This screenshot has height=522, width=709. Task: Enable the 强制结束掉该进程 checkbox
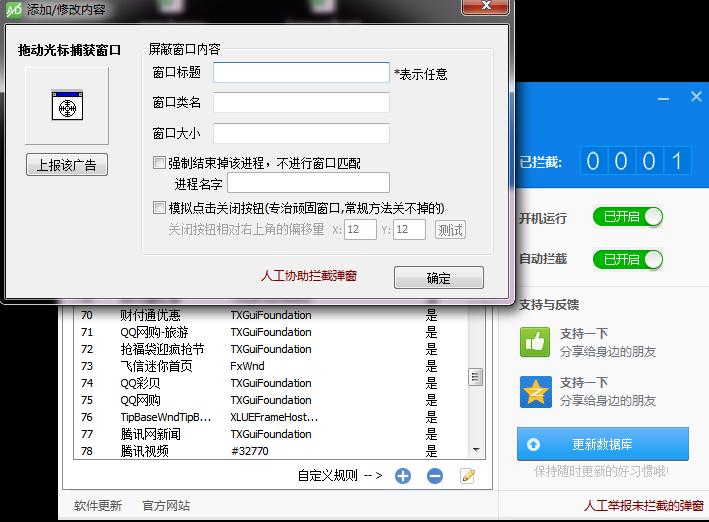pos(159,162)
